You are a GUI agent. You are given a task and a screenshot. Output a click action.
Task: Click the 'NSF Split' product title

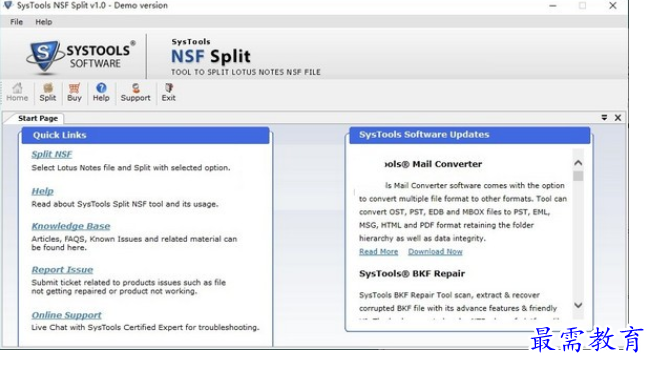pos(211,57)
